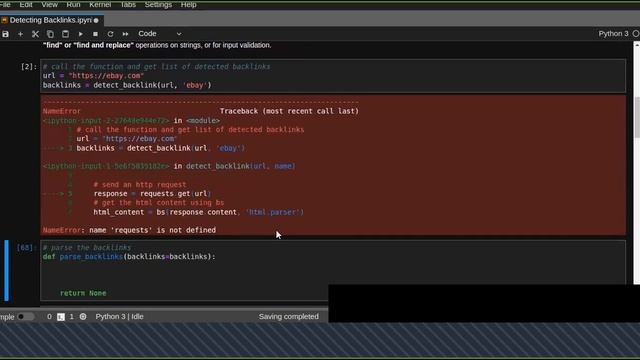
Task: Open the View menu
Action: tap(49, 4)
